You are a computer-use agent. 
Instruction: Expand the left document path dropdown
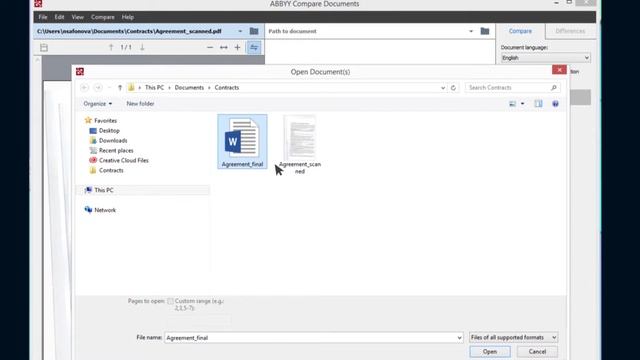240,31
